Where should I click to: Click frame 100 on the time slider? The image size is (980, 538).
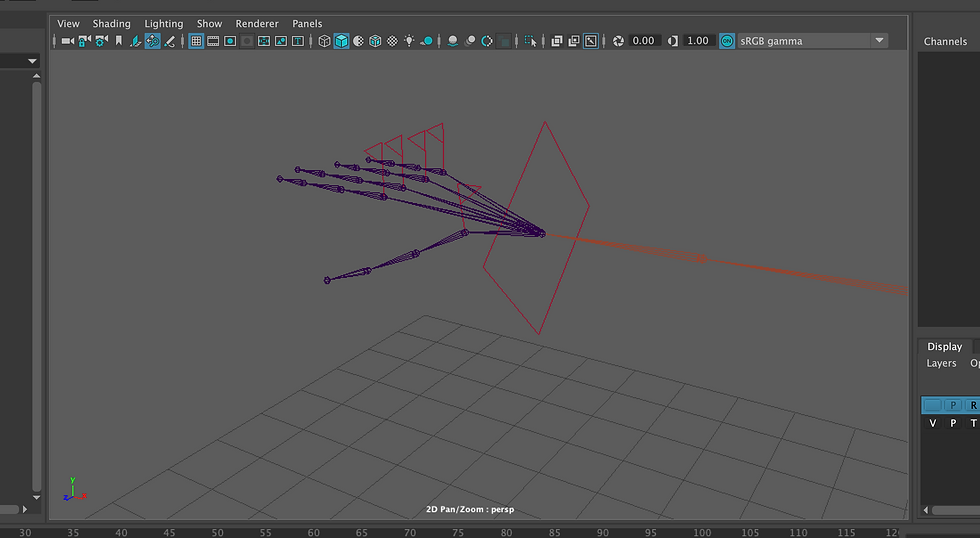click(702, 532)
